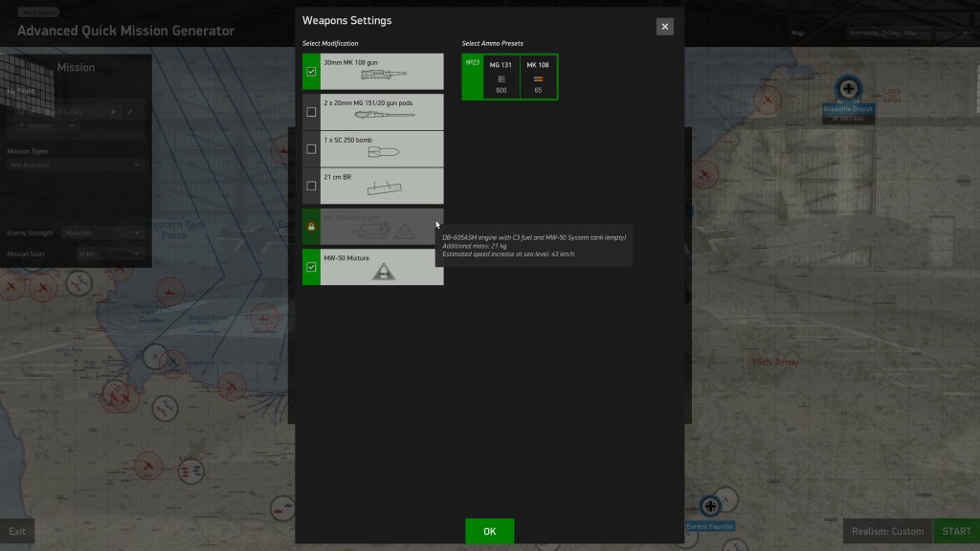Select the MG 151/20 gun pods image
The height and width of the screenshot is (551, 980).
click(381, 116)
